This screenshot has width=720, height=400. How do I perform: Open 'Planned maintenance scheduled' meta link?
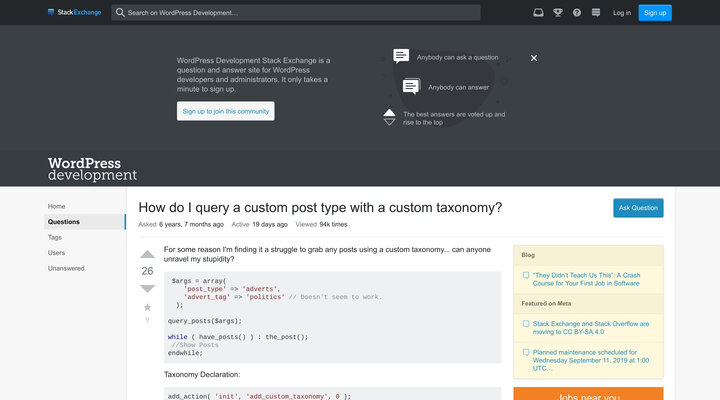591,361
